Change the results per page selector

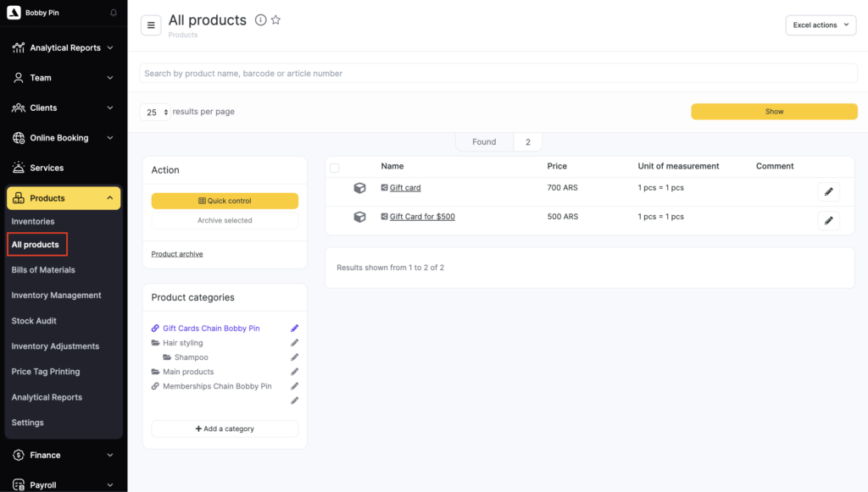(x=155, y=112)
